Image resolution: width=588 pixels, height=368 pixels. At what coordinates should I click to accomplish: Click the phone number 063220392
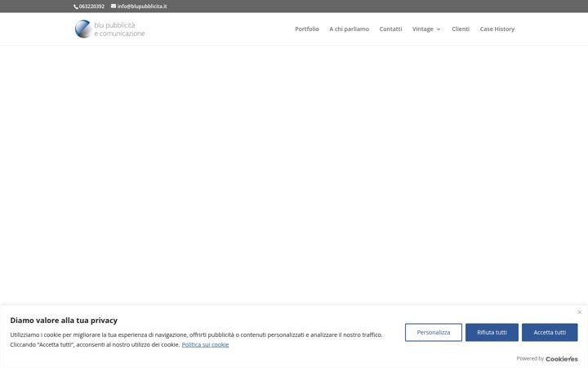pos(91,7)
